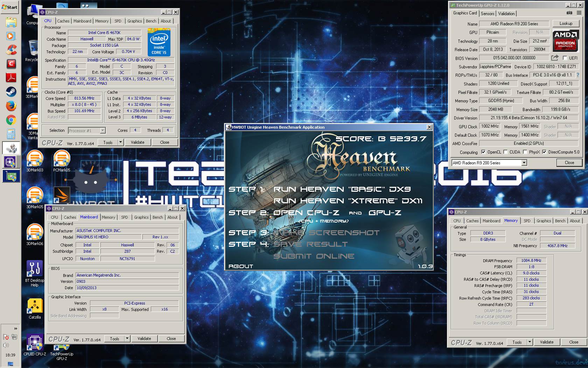Click the Lookup button in GPU-Z
The height and width of the screenshot is (368, 588).
coord(566,23)
